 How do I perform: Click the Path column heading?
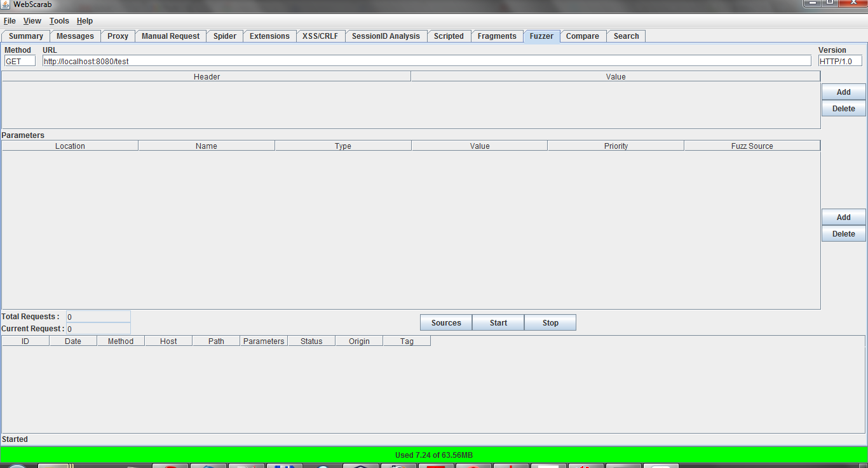click(x=216, y=341)
